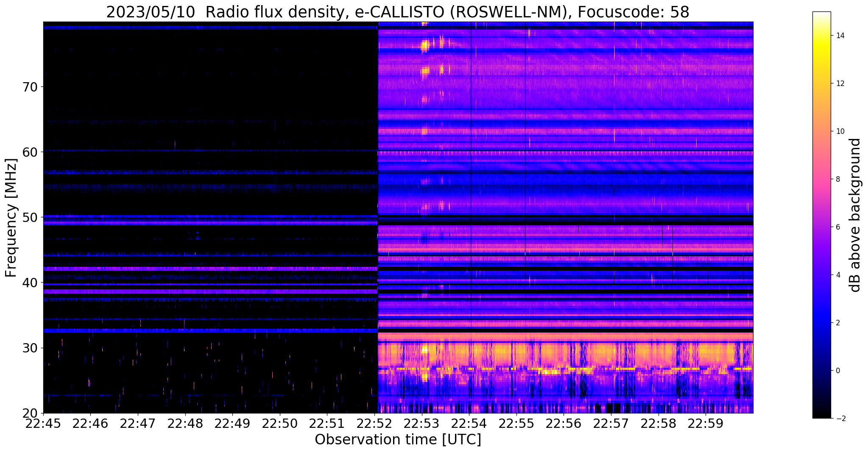Click the colorbar tick label 14
868x452 pixels.
pyautogui.click(x=840, y=36)
